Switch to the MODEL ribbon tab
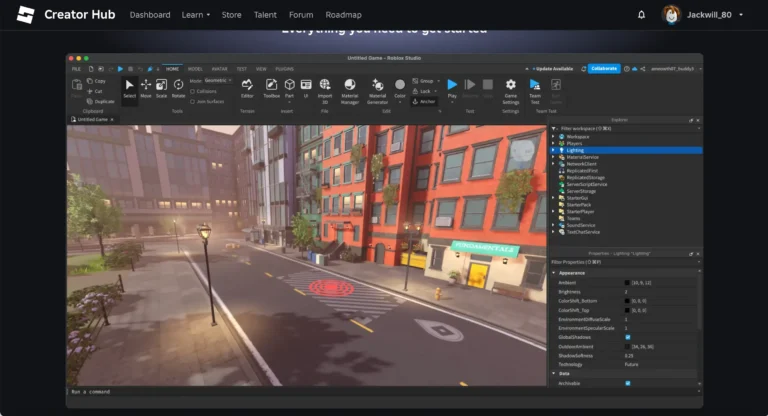The width and height of the screenshot is (768, 416). click(x=195, y=69)
